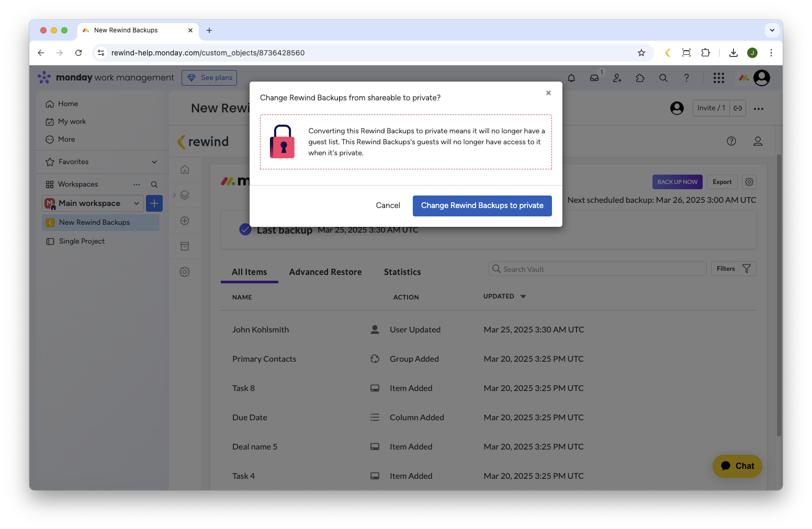Select the Deal name 5 row
This screenshot has width=812, height=529.
pos(489,447)
